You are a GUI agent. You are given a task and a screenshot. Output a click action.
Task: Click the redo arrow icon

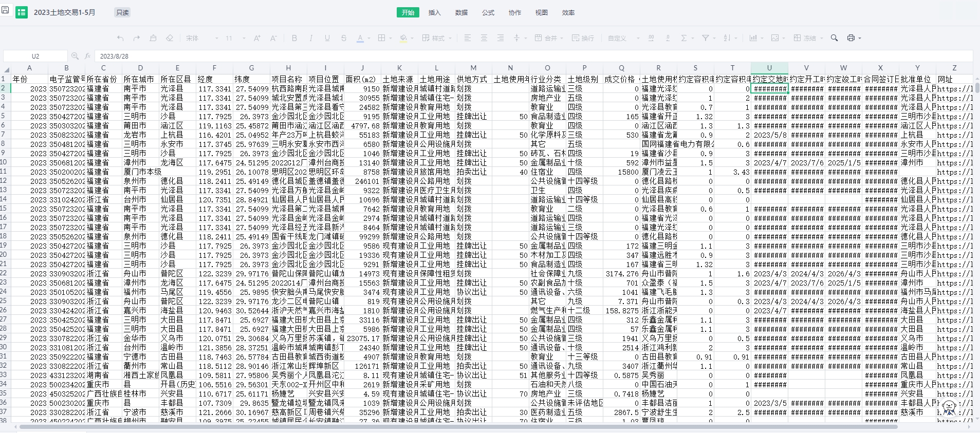coord(137,38)
